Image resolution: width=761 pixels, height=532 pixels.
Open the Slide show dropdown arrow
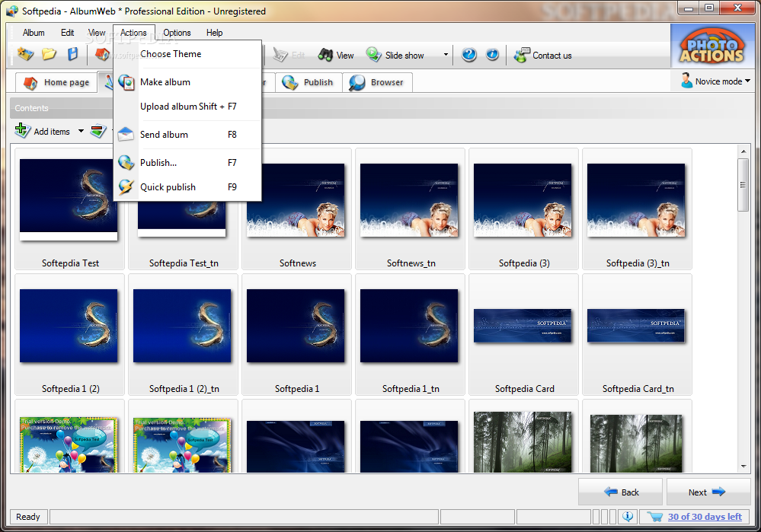click(x=446, y=55)
